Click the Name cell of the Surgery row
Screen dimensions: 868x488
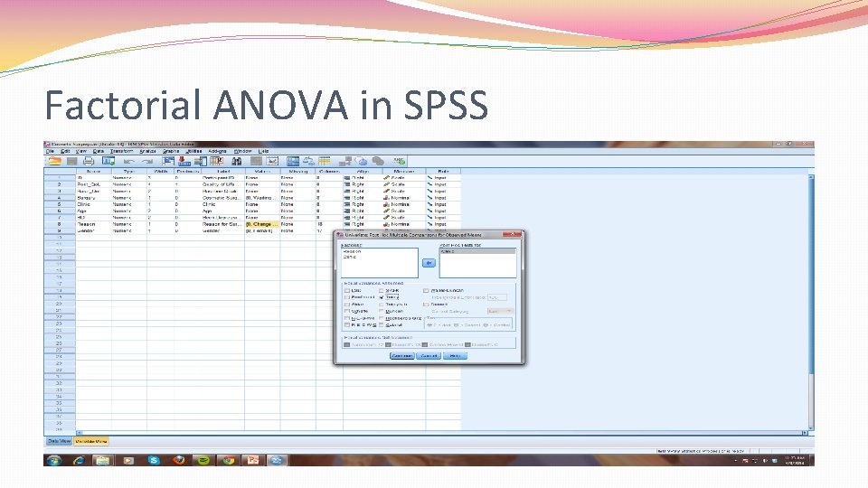[x=93, y=198]
